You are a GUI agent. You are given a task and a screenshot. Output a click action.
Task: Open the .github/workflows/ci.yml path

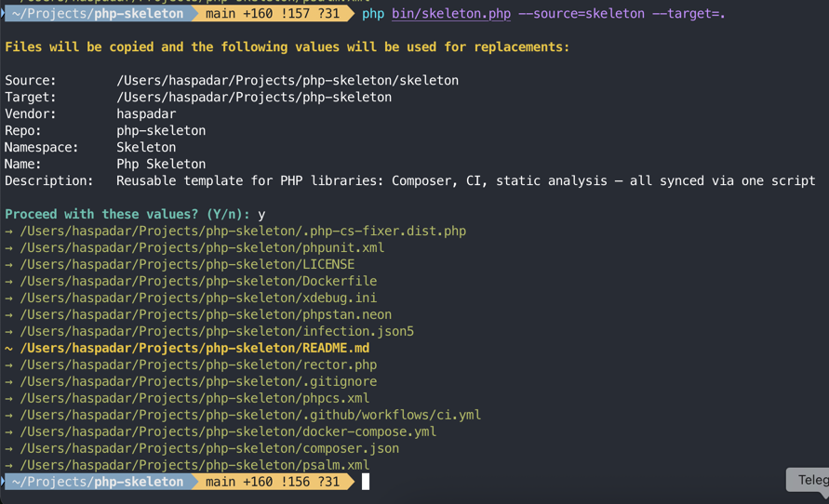pyautogui.click(x=250, y=416)
